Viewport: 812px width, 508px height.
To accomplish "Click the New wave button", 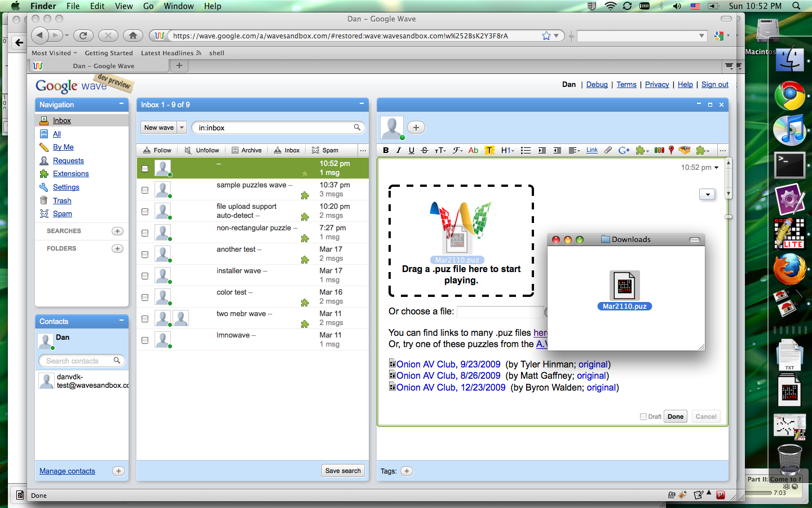I will pos(159,128).
